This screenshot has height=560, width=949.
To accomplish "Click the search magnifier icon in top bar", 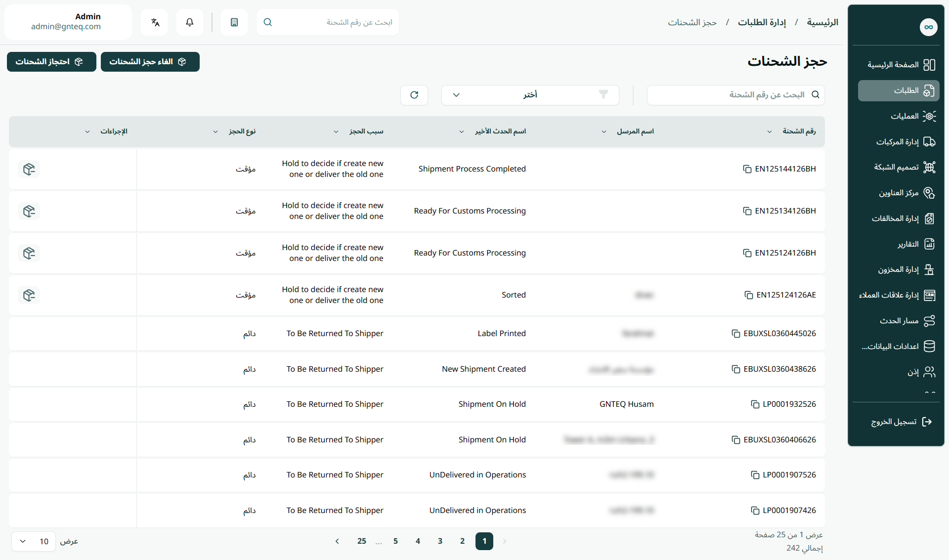I will 268,22.
